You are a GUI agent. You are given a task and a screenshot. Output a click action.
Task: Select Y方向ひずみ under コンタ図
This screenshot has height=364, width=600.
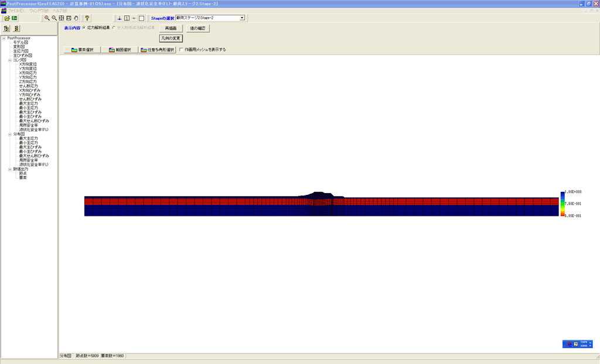pos(30,95)
